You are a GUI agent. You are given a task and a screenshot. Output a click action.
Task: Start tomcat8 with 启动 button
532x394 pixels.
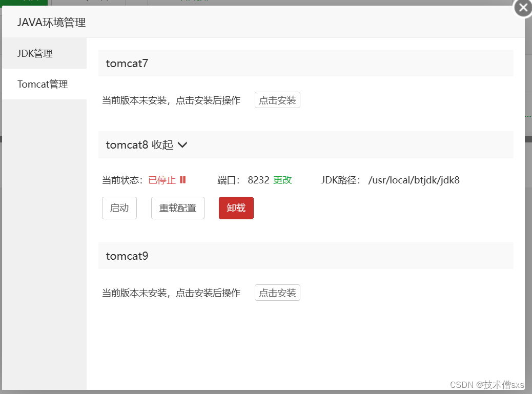pos(119,208)
